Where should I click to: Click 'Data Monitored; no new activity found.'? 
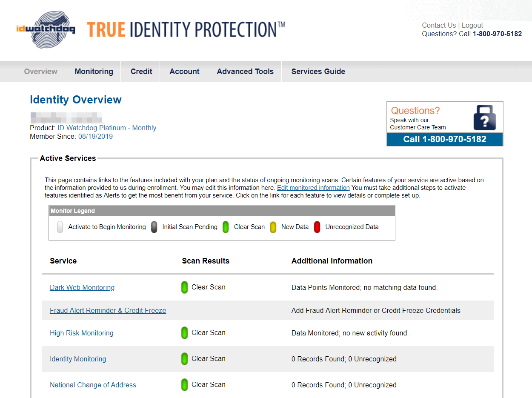pos(350,333)
